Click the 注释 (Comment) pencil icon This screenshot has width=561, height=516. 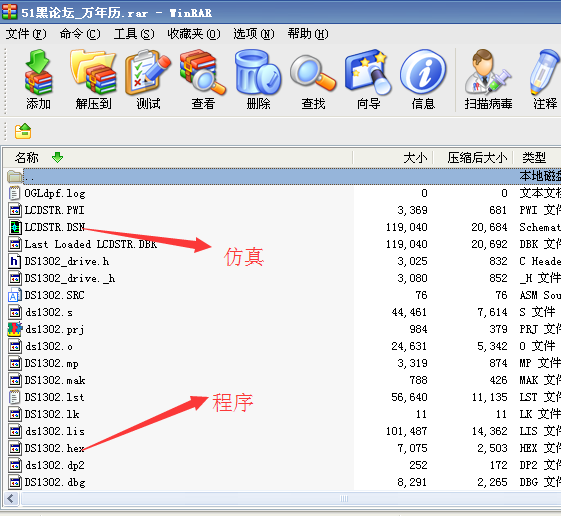[x=545, y=80]
